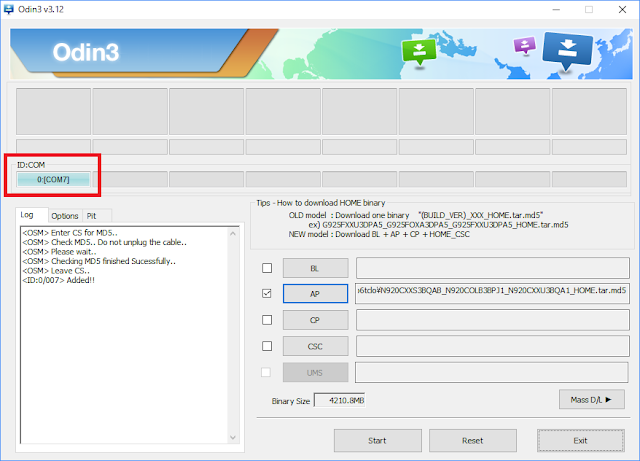
Task: Click the Reset button
Action: click(473, 441)
